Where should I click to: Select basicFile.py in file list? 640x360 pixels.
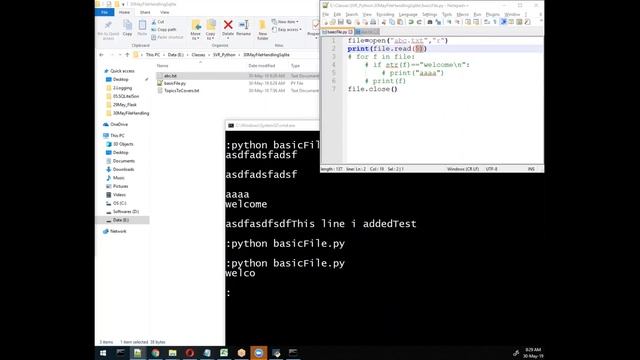click(175, 83)
